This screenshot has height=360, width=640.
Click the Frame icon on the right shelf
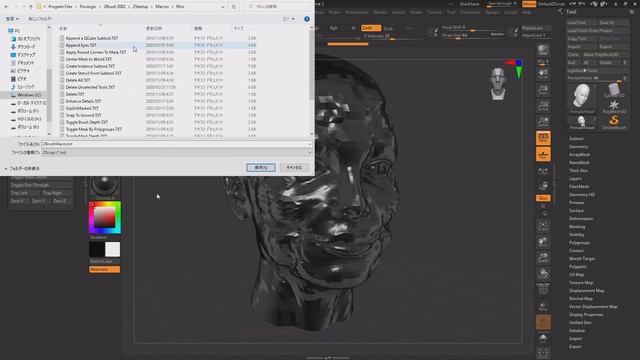click(x=543, y=226)
